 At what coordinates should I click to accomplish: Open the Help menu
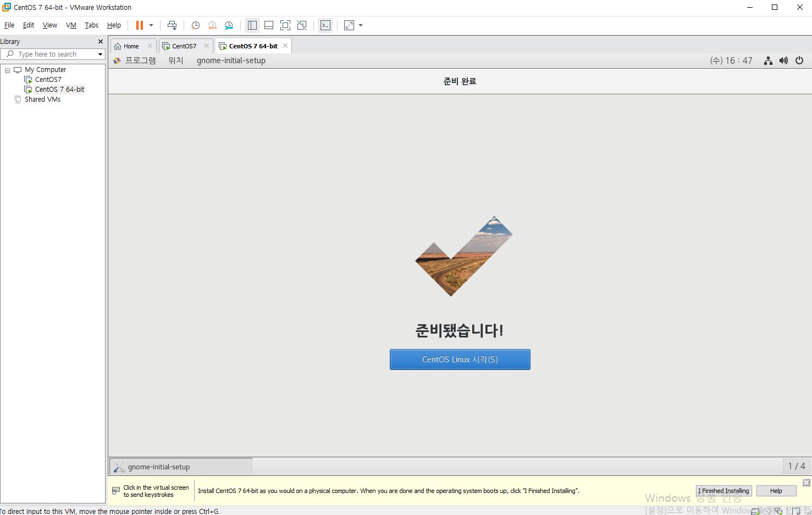[114, 25]
